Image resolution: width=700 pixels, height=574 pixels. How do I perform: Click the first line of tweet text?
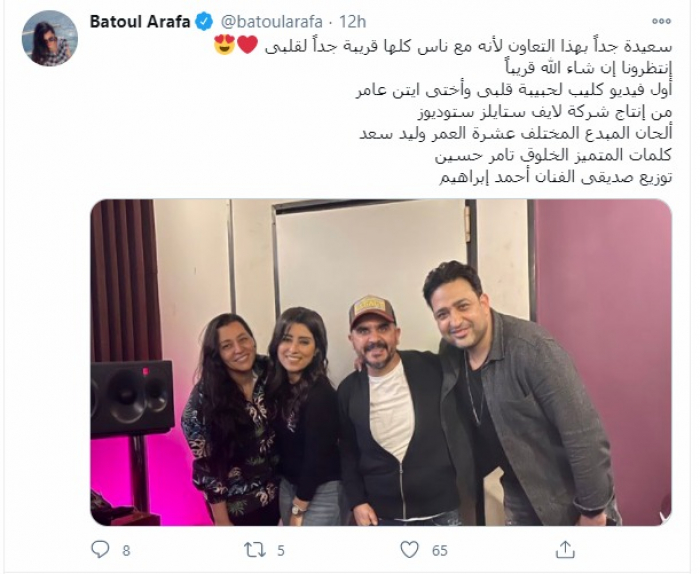pyautogui.click(x=469, y=45)
